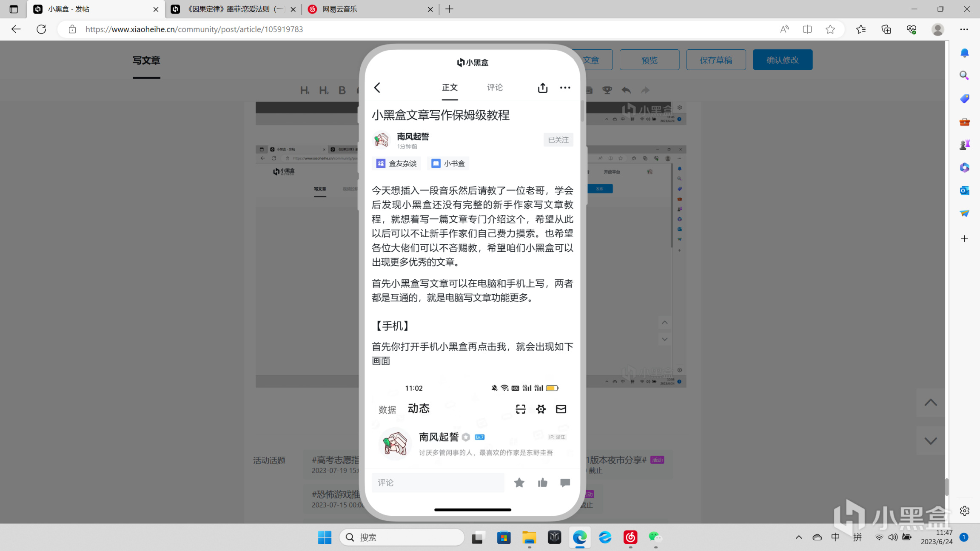Click the 评论 comment input field
The image size is (980, 551).
(438, 483)
